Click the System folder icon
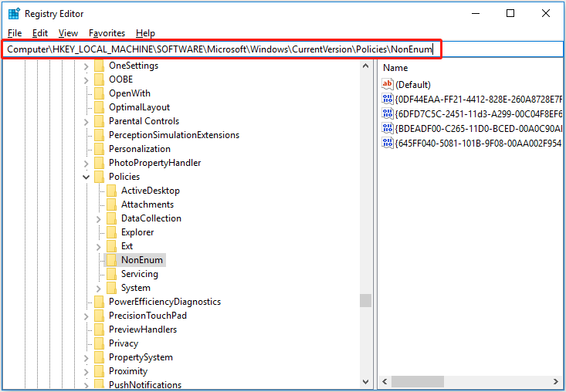 coord(111,288)
